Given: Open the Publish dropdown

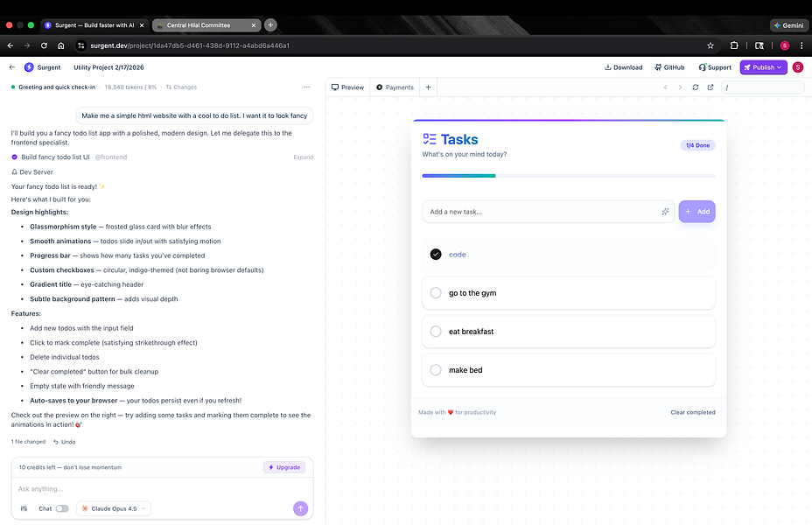Looking at the screenshot, I should (763, 67).
